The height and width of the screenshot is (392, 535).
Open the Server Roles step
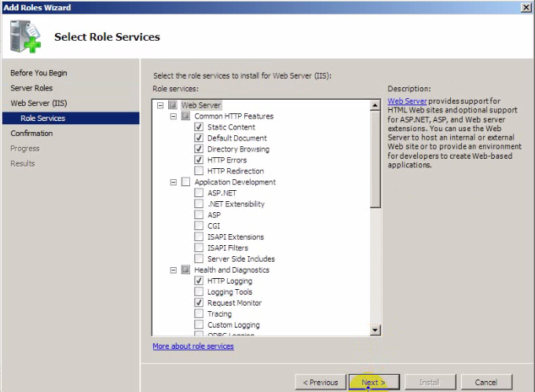31,88
